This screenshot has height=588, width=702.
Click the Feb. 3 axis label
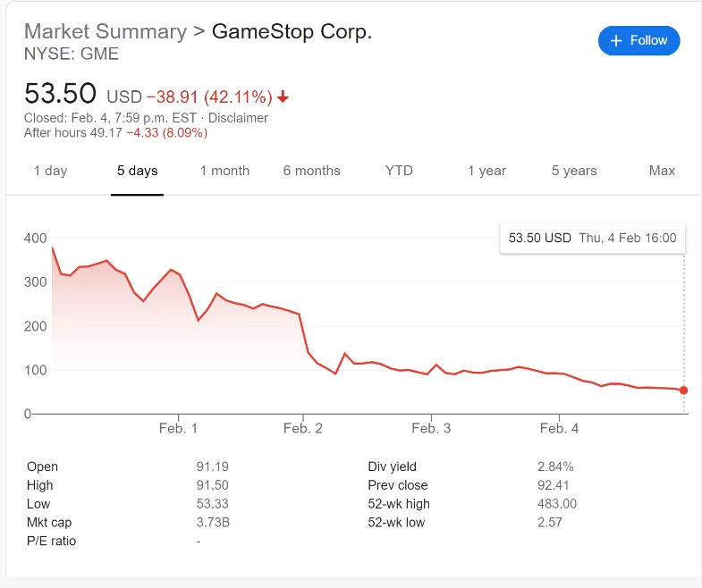coord(431,428)
